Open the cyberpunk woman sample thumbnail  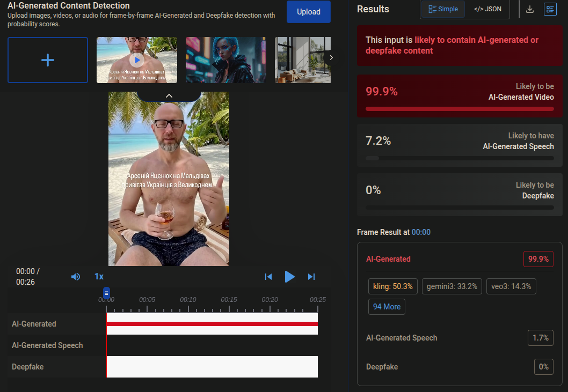225,60
